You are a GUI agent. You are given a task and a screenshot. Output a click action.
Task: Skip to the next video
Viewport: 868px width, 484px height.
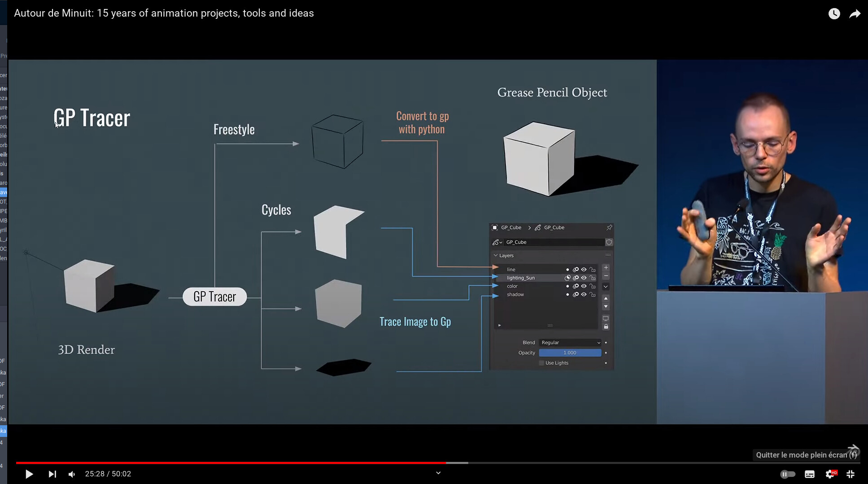point(52,474)
